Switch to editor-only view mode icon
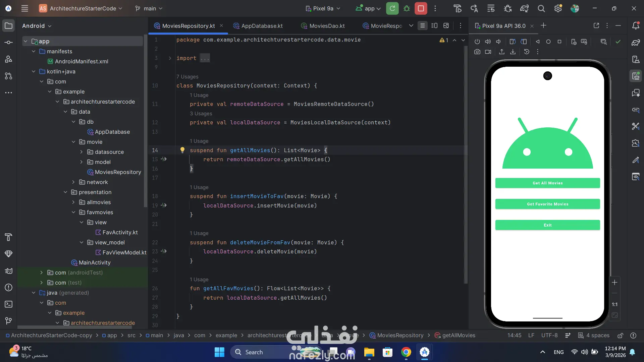The height and width of the screenshot is (362, 644). click(x=422, y=25)
